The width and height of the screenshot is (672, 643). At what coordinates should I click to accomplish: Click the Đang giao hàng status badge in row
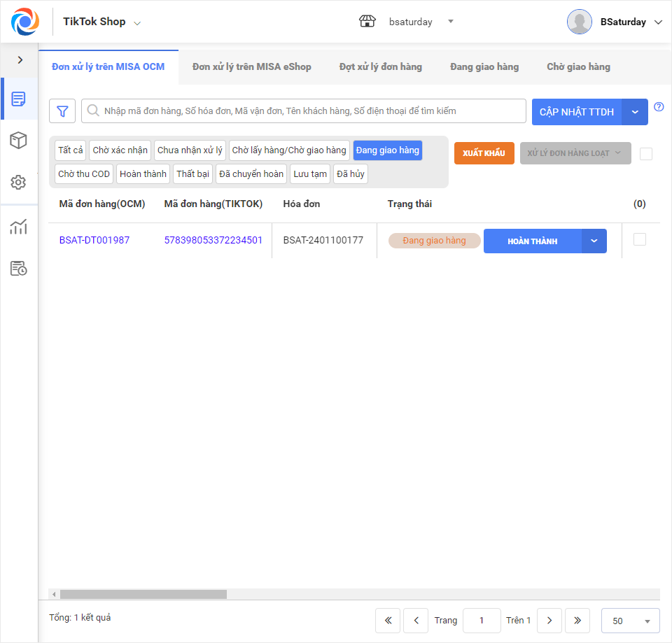point(434,241)
